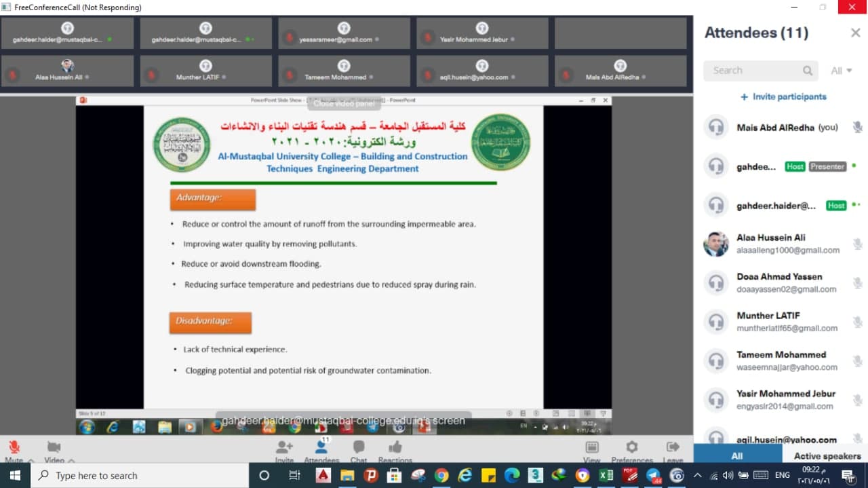This screenshot has width=868, height=488.
Task: Toggle mic icon for Alaa Hussein Ali row
Action: [858, 244]
